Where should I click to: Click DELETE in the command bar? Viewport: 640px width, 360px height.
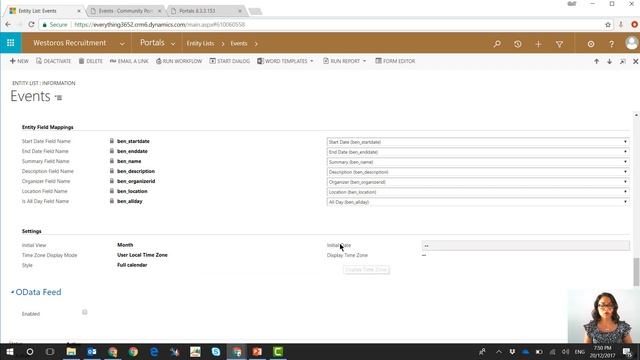pos(91,61)
